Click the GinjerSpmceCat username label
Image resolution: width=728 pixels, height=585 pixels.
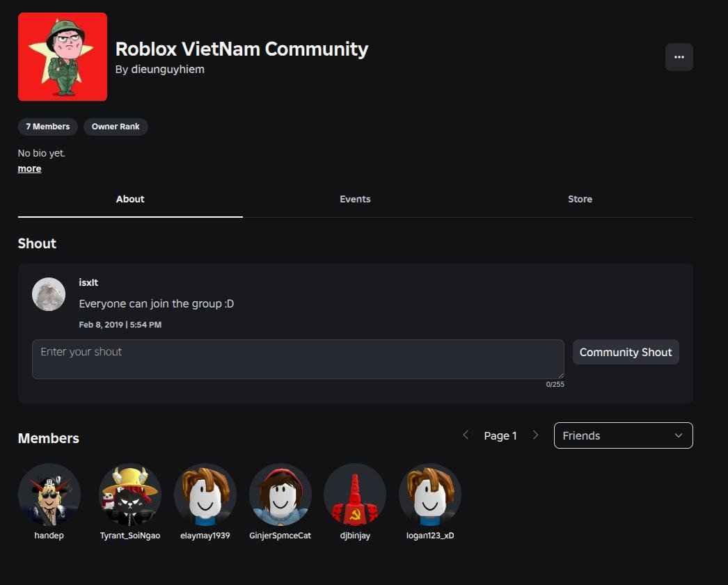280,536
